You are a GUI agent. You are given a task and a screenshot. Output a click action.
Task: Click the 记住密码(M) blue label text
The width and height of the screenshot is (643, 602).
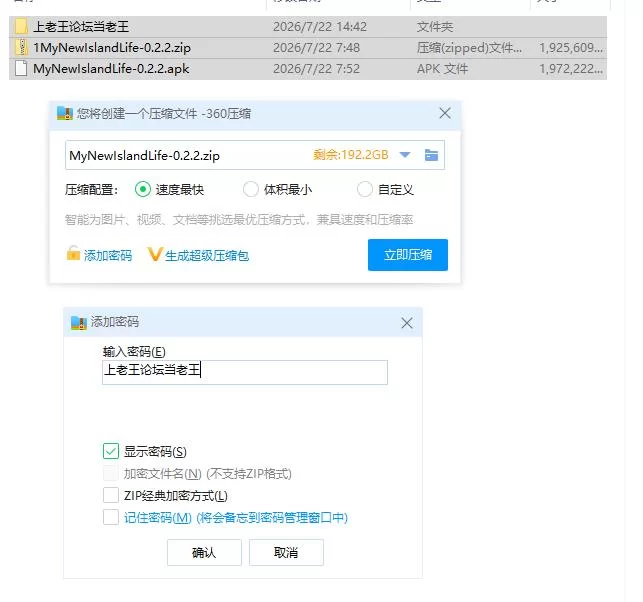click(x=236, y=518)
